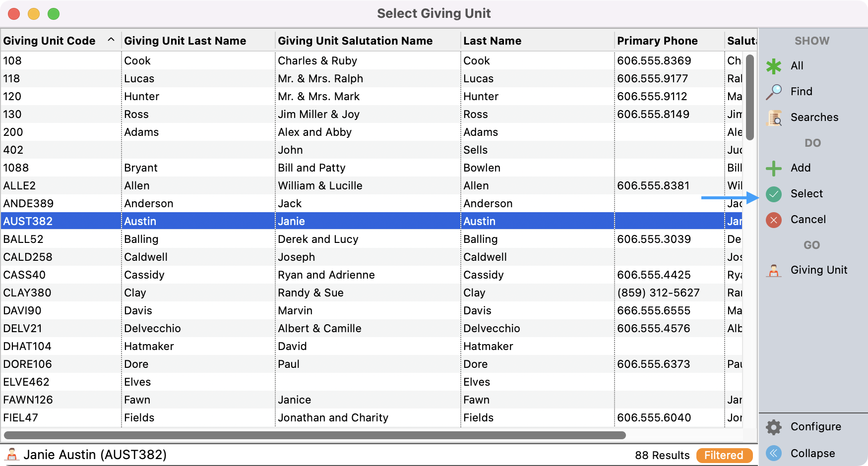Click the vertical scrollbar thumb
Image resolution: width=868 pixels, height=466 pixels.
pos(750,97)
